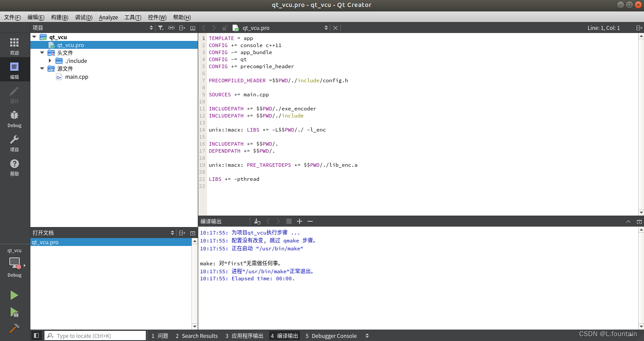
Task: Stop the running build with the square button
Action: (289, 221)
